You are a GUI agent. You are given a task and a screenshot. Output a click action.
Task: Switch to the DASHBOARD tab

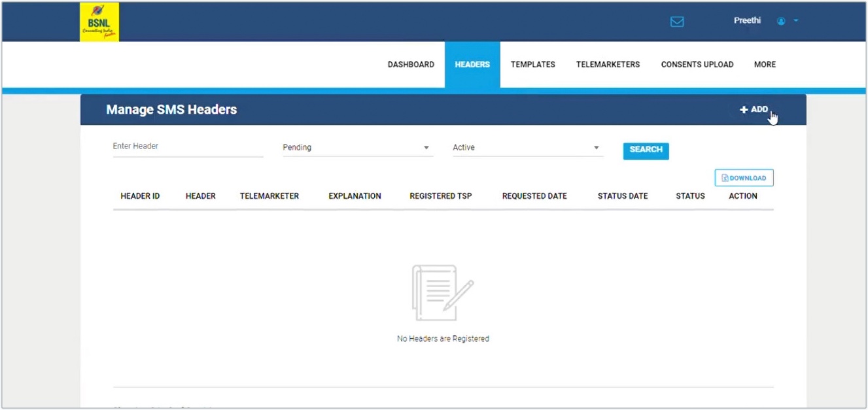coord(411,64)
